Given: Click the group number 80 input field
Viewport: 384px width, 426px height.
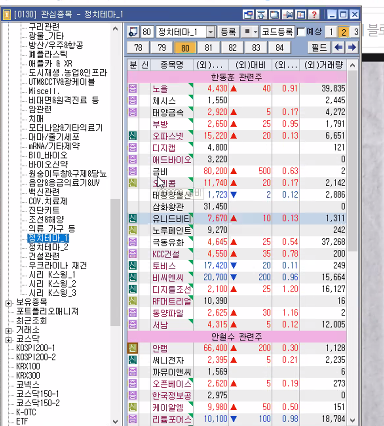Looking at the screenshot, I should coord(147,32).
